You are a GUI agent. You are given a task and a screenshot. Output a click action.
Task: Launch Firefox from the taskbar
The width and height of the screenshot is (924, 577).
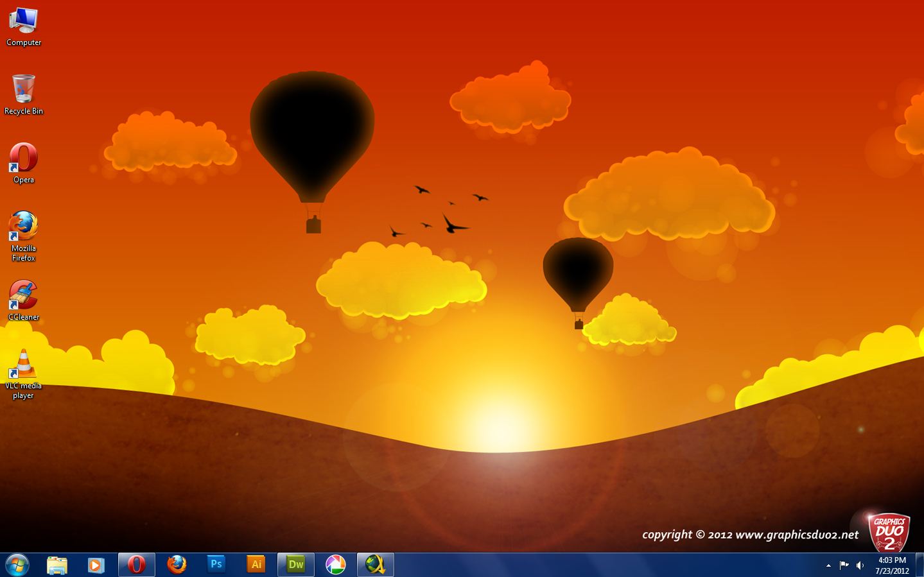(x=177, y=565)
